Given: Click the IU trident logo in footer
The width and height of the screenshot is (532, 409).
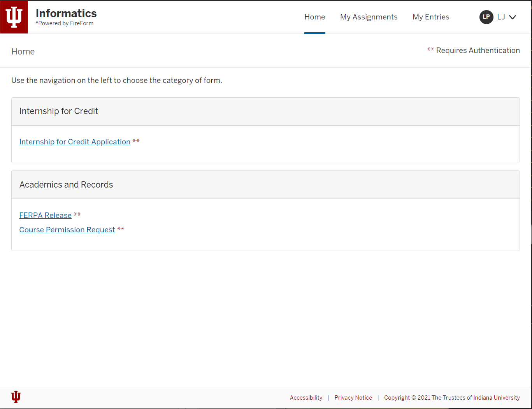Looking at the screenshot, I should pos(16,397).
